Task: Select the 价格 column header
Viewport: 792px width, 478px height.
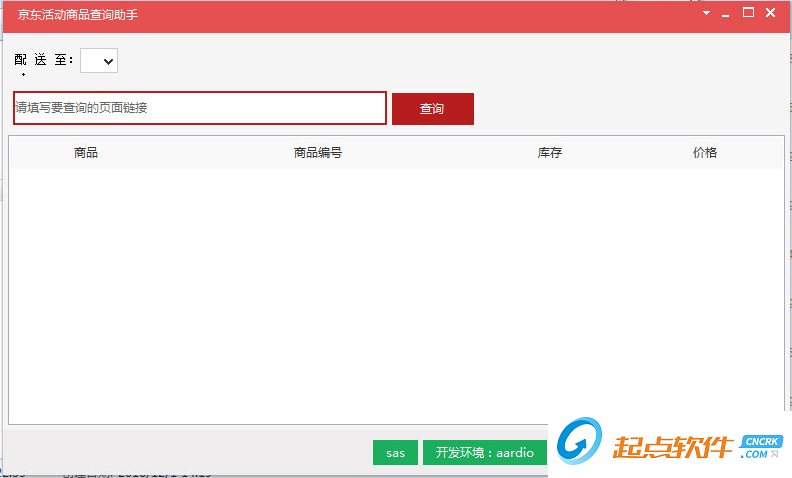Action: pyautogui.click(x=705, y=153)
